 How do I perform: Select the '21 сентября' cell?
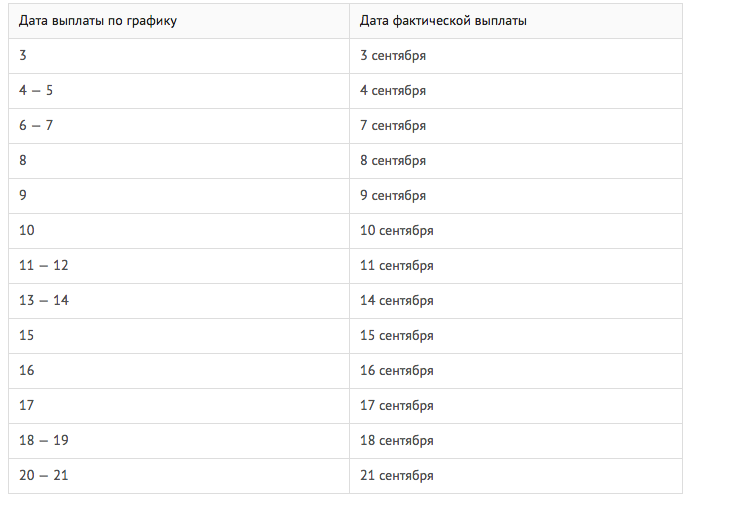click(516, 476)
